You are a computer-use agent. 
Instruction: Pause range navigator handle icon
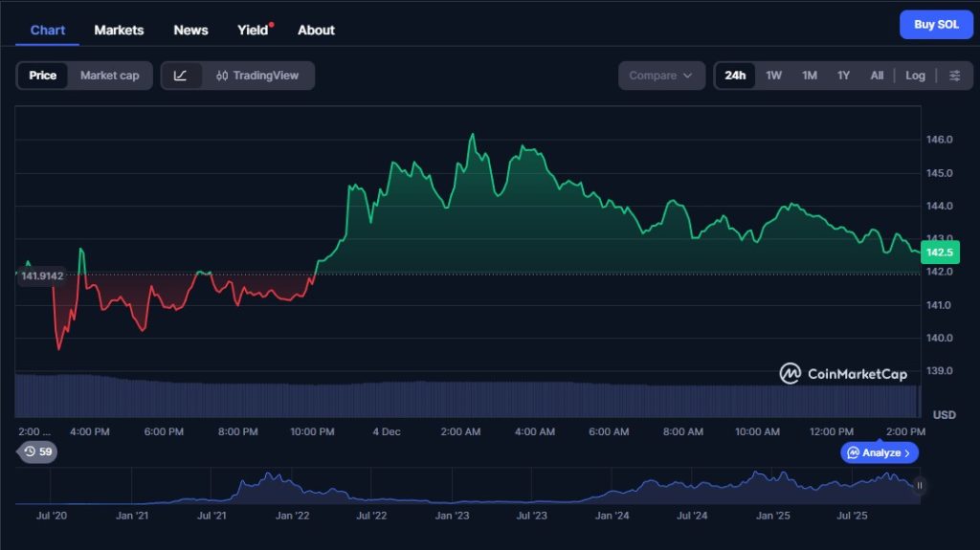(920, 486)
